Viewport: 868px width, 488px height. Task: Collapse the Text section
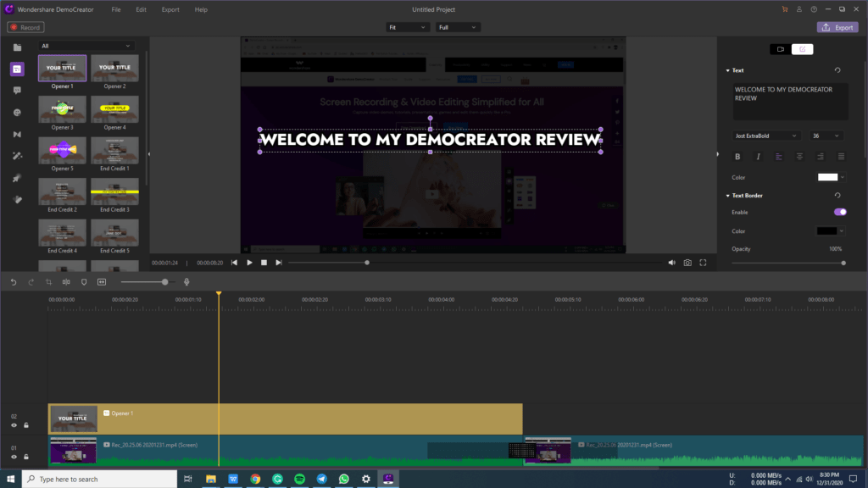[727, 71]
